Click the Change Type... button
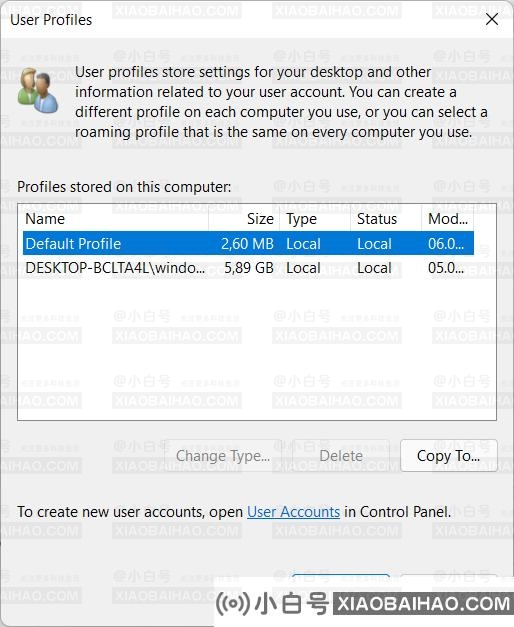514x627 pixels. [223, 455]
